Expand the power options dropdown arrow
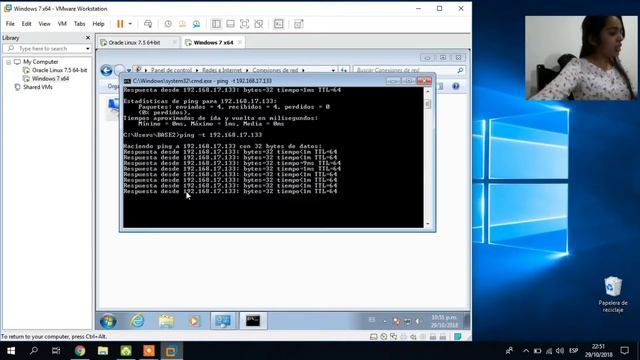The height and width of the screenshot is (360, 640). 130,24
